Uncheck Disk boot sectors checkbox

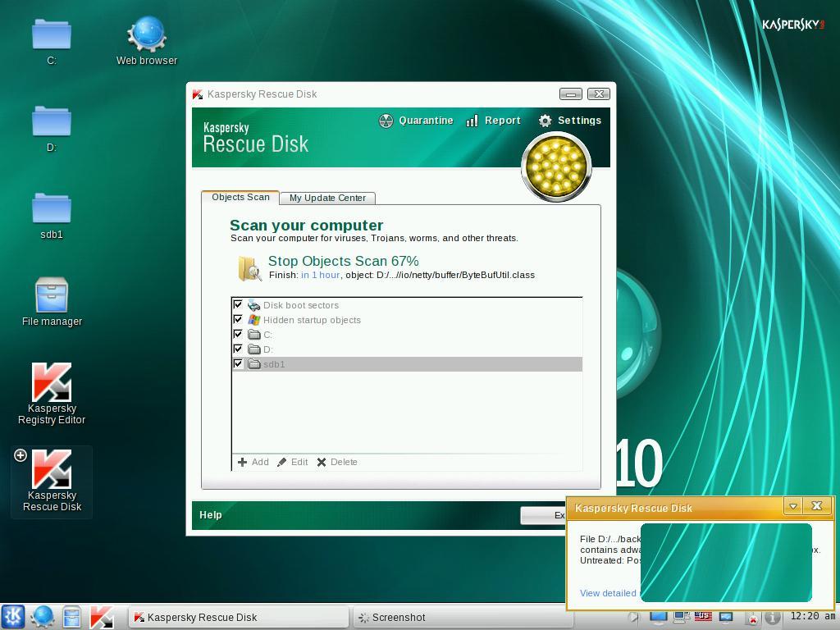239,305
